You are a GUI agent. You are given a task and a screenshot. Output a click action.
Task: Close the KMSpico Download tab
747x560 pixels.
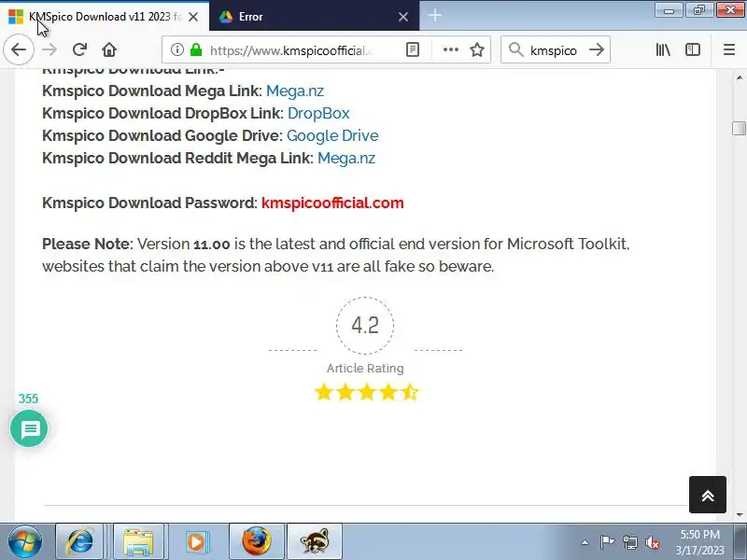[x=193, y=17]
